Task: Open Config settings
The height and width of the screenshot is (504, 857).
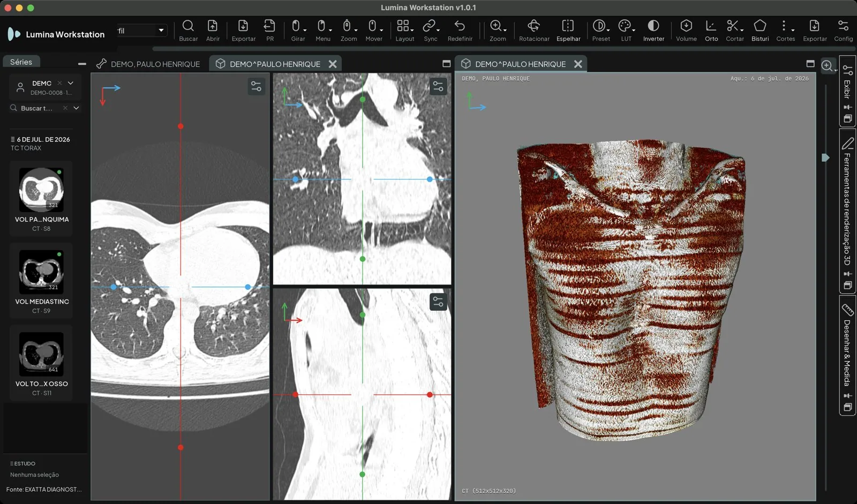Action: coord(843,31)
